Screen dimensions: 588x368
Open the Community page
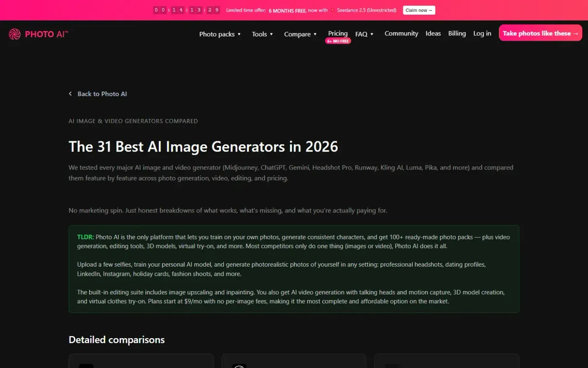coord(402,33)
